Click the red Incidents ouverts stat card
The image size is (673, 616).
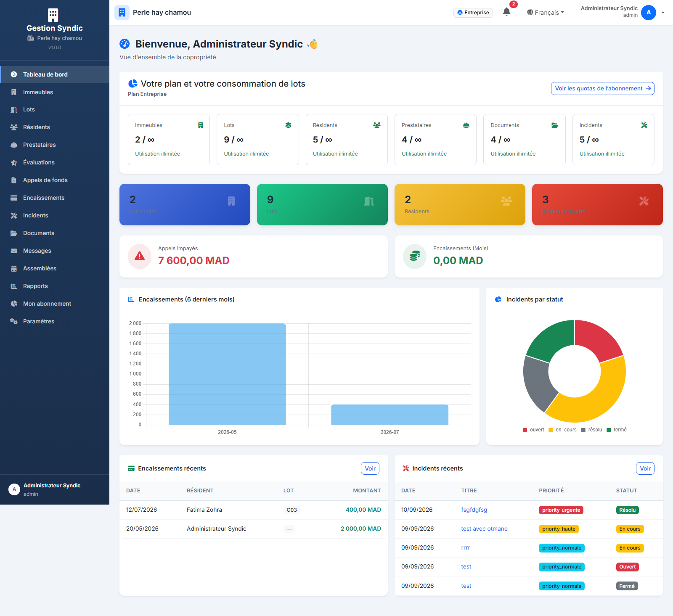pos(597,204)
